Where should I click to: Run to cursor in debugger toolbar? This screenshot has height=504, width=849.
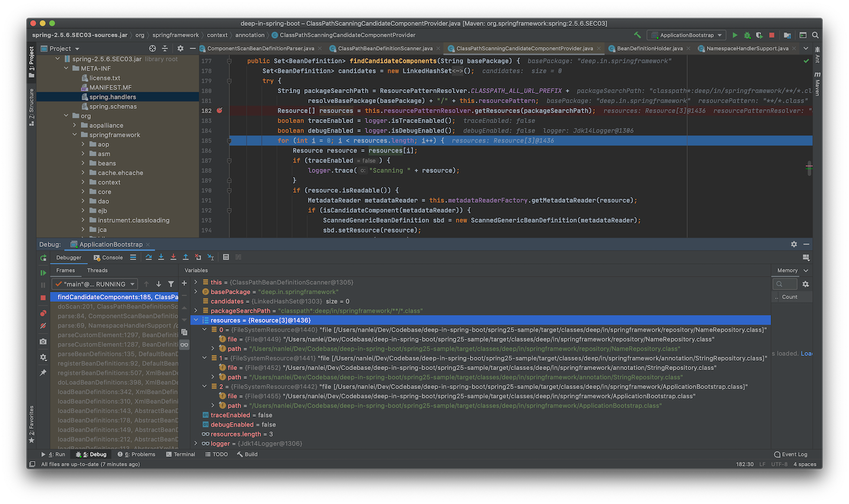[210, 258]
